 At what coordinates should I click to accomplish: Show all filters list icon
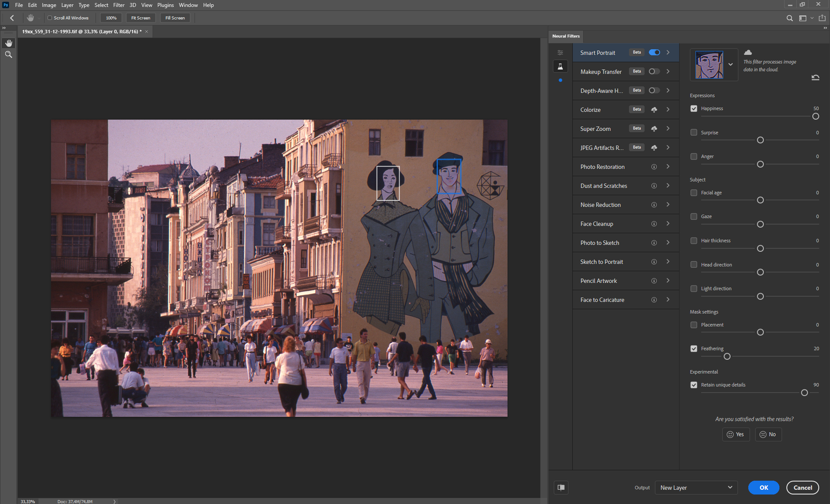coord(560,52)
